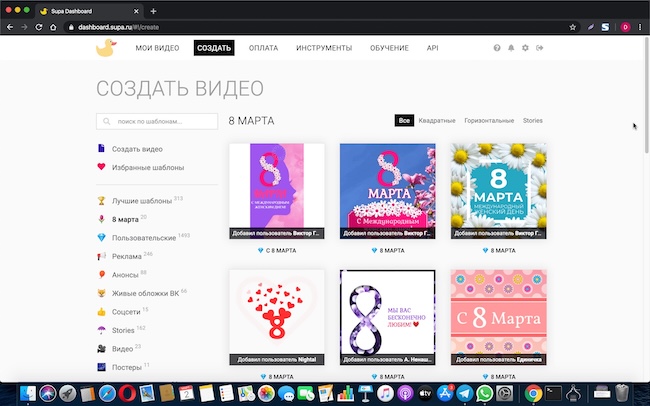Launch Opera from the Dock
Image resolution: width=650 pixels, height=406 pixels.
pos(127,393)
